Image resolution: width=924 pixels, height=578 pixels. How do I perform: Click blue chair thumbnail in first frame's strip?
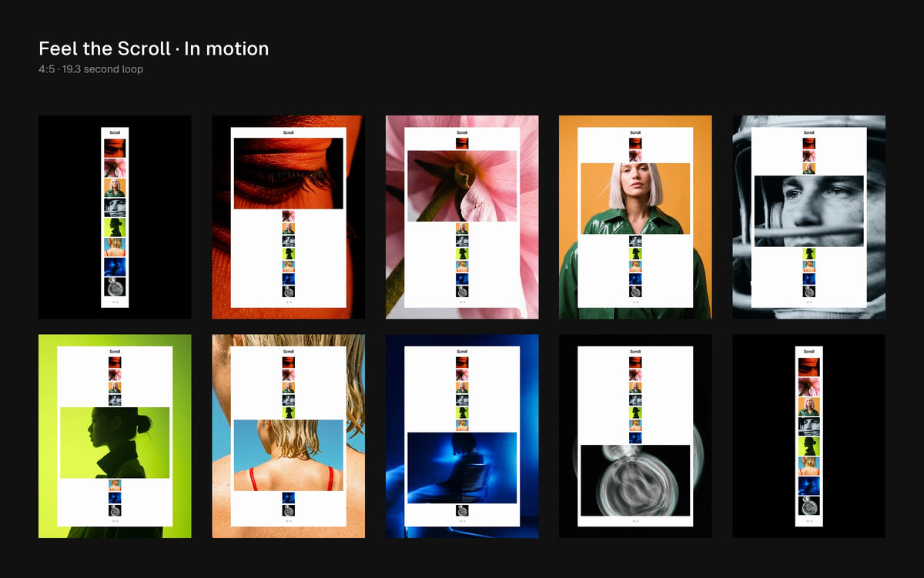[x=115, y=266]
